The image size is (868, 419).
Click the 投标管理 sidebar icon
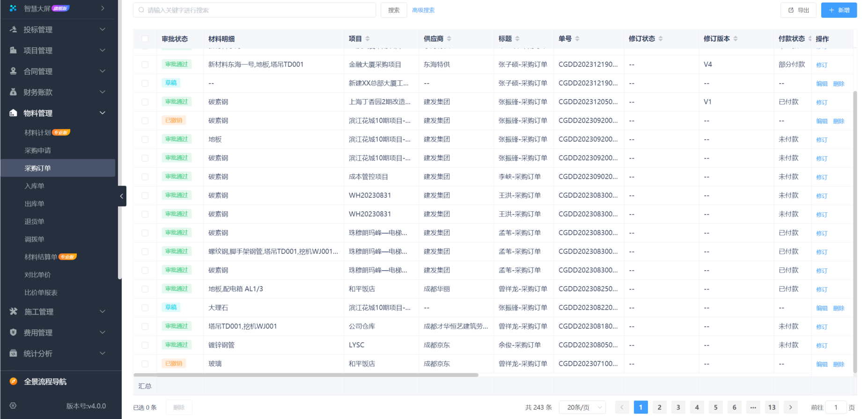point(13,29)
